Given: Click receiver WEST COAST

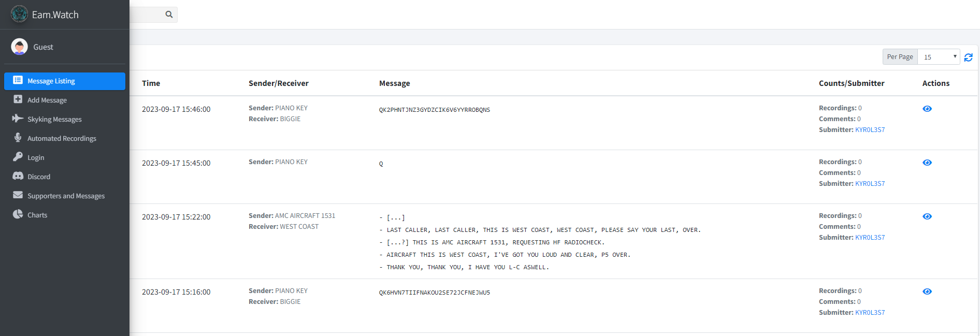Looking at the screenshot, I should point(299,227).
